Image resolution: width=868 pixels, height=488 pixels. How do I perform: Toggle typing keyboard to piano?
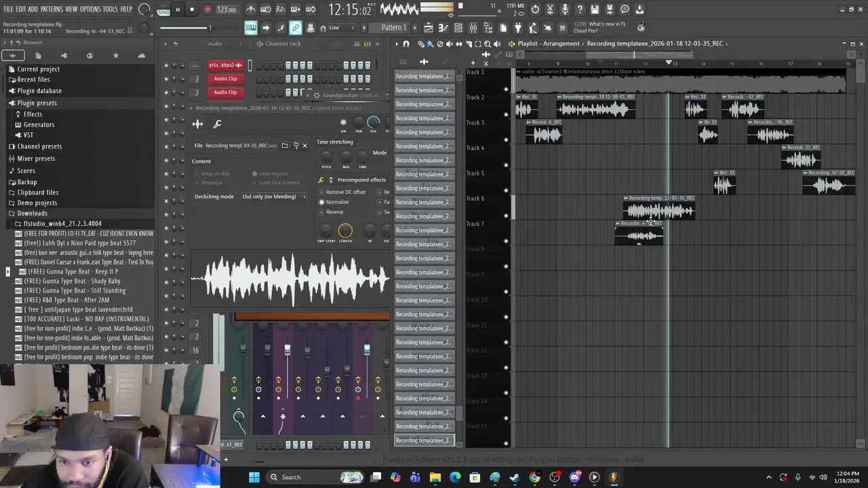(x=251, y=28)
